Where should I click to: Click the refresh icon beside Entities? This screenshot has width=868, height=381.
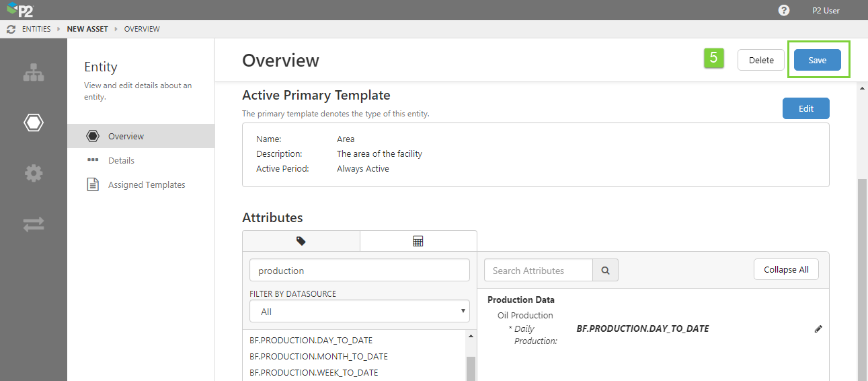(11, 30)
